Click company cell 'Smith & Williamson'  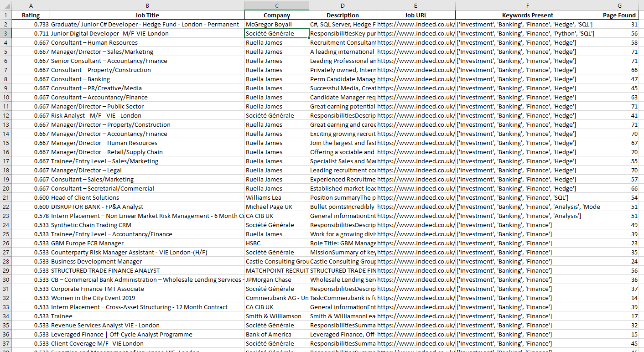pos(277,316)
